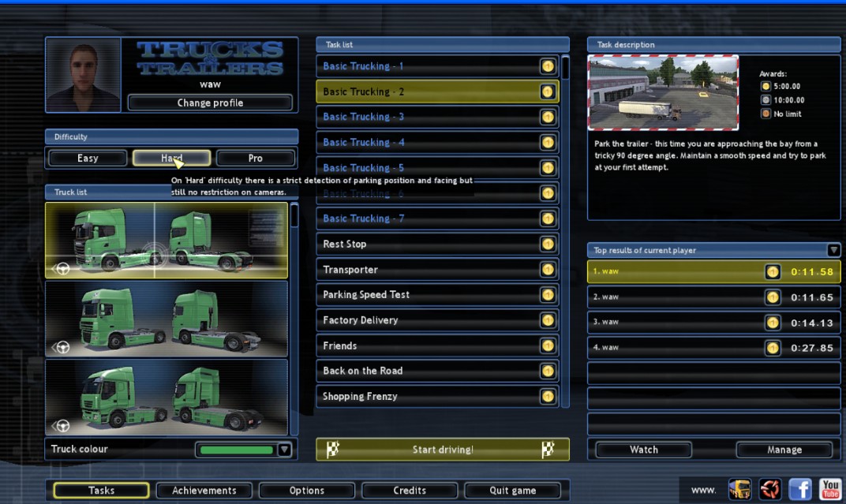Click the gold medal icon on Shopping Frenzy
Image resolution: width=846 pixels, height=504 pixels.
pos(548,397)
